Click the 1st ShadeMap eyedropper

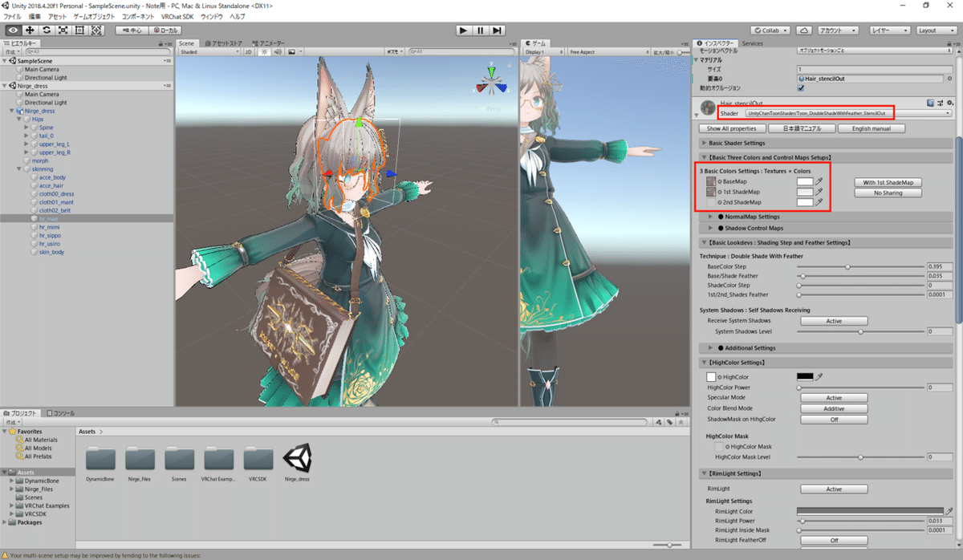(819, 192)
